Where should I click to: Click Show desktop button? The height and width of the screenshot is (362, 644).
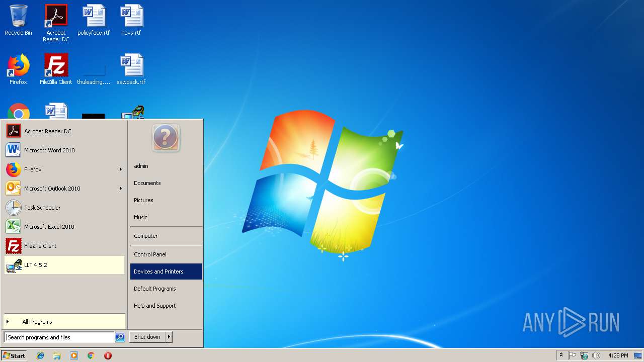[638, 355]
